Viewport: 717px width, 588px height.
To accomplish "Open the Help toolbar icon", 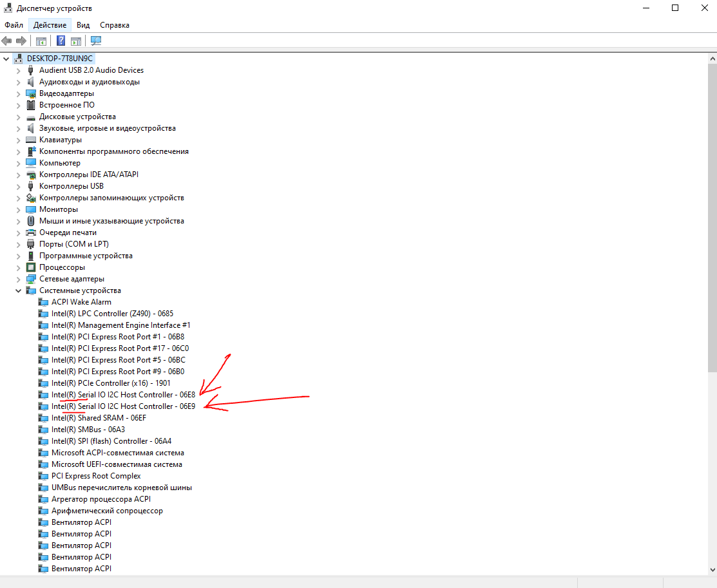I will [x=61, y=41].
